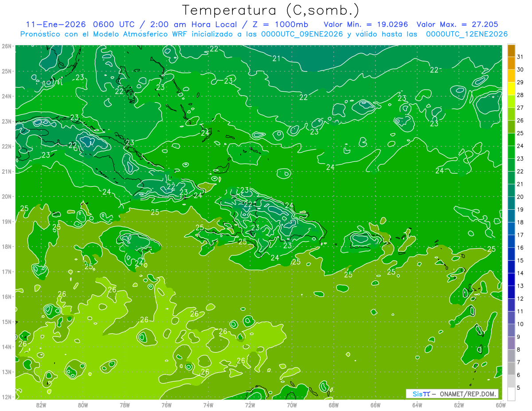Click the "60W" longitude axis label

(x=501, y=405)
